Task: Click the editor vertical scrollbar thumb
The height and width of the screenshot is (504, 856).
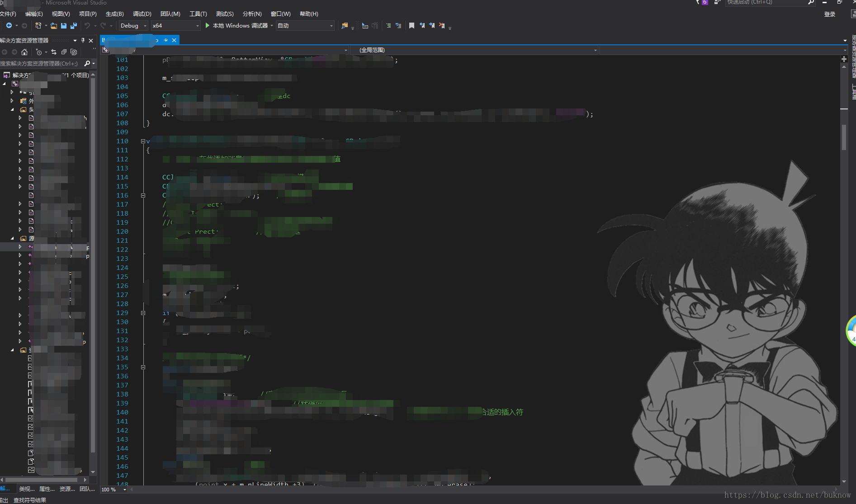Action: click(844, 137)
